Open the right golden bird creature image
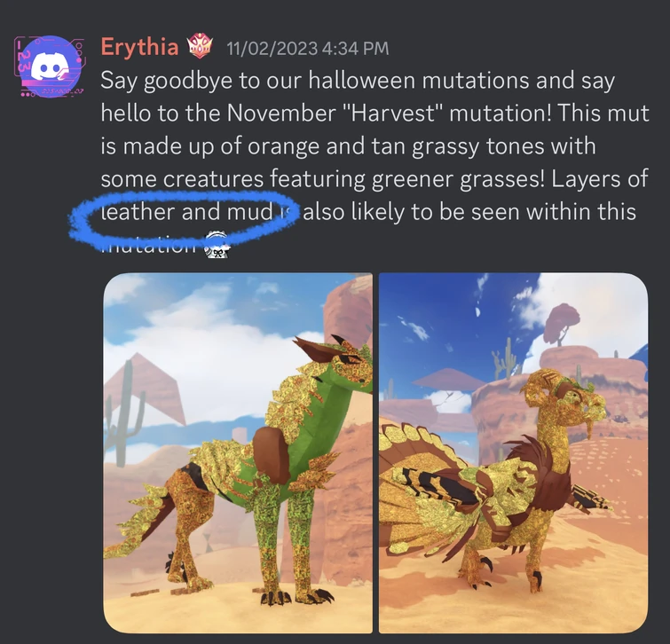The image size is (670, 644). (513, 452)
